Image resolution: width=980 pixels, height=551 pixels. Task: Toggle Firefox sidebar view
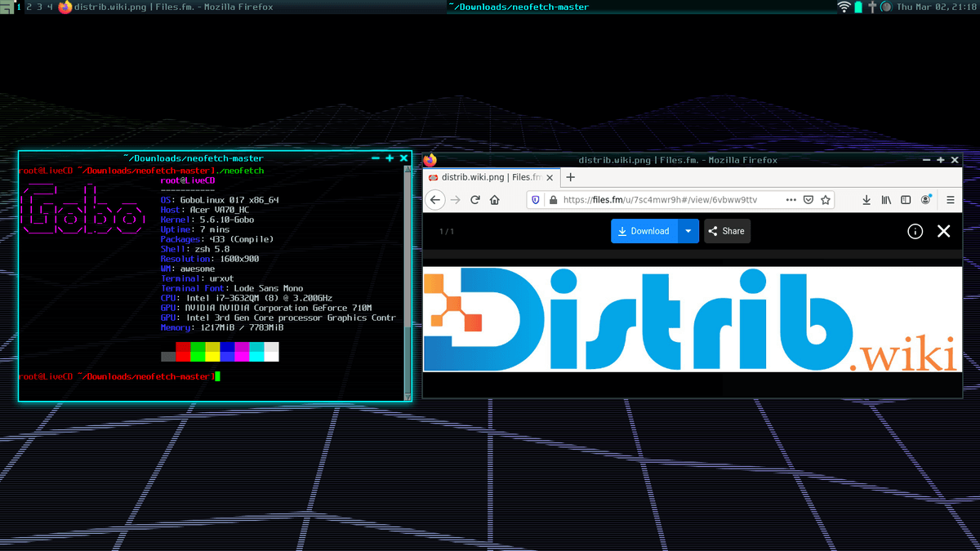[906, 199]
